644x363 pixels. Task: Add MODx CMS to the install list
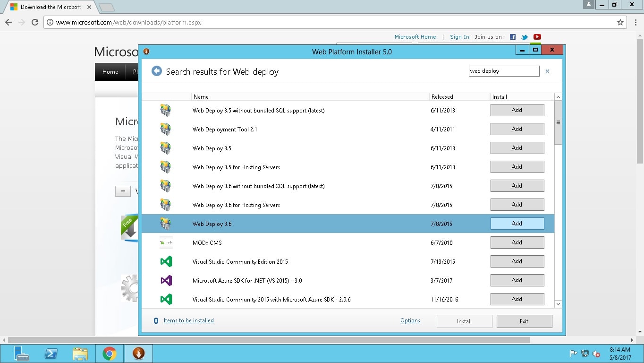pos(517,242)
